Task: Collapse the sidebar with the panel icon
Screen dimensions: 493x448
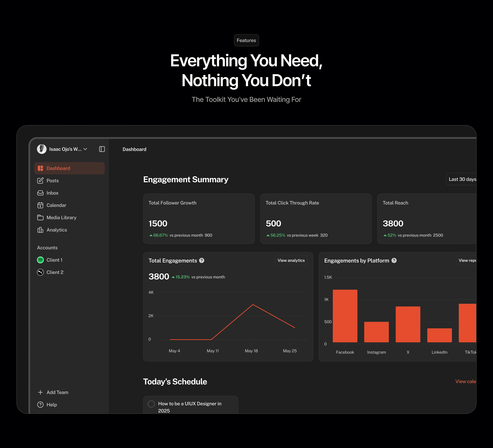Action: (x=102, y=149)
